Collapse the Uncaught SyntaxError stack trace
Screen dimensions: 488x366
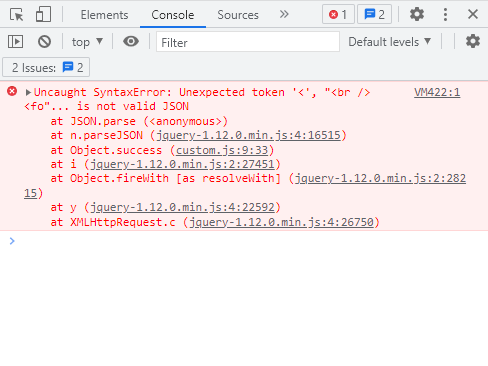click(28, 92)
